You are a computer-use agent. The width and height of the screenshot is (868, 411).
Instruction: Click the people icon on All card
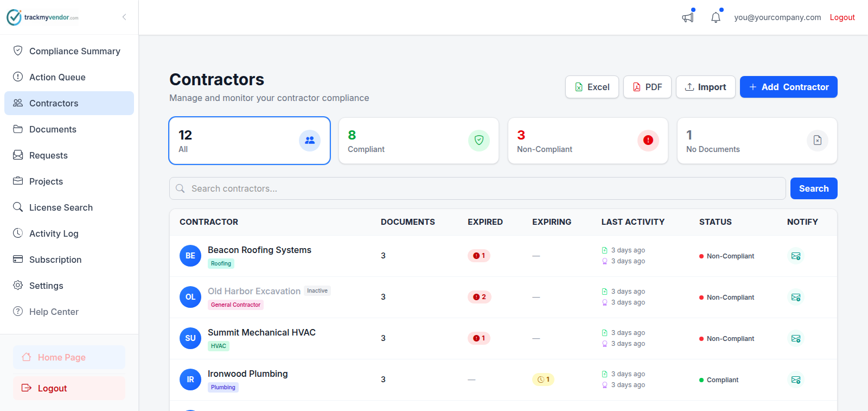[310, 141]
